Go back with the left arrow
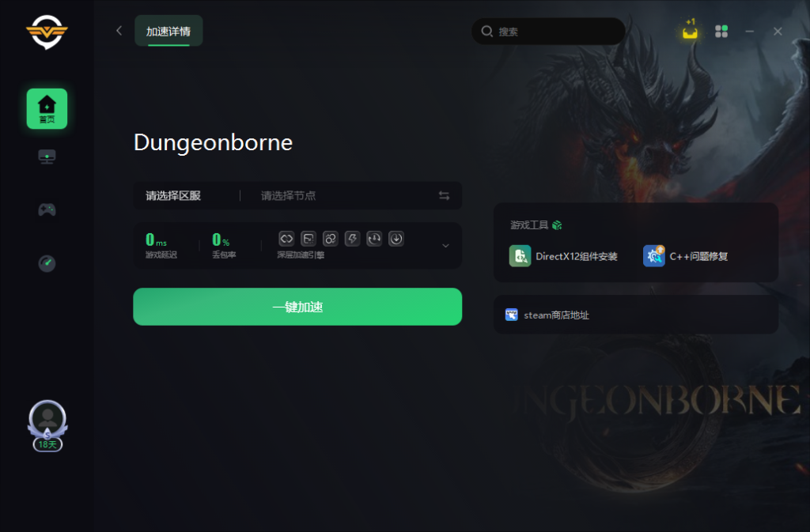Screen dimensions: 810x532 (119, 31)
